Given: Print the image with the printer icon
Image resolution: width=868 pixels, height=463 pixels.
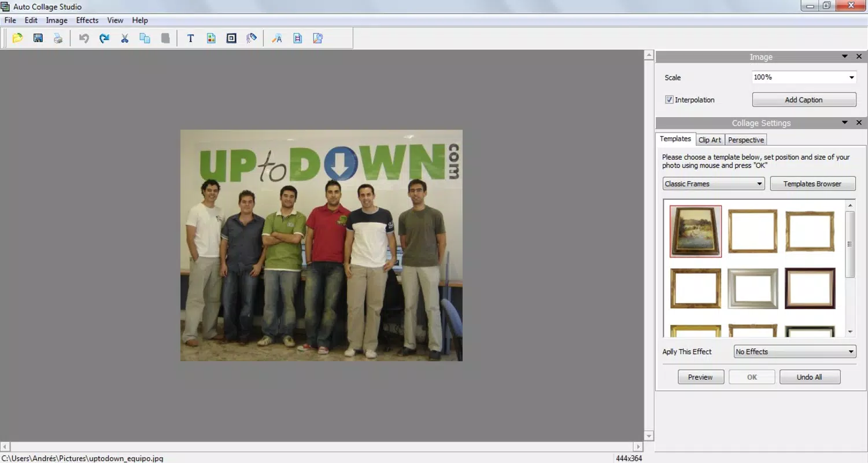Looking at the screenshot, I should point(58,38).
